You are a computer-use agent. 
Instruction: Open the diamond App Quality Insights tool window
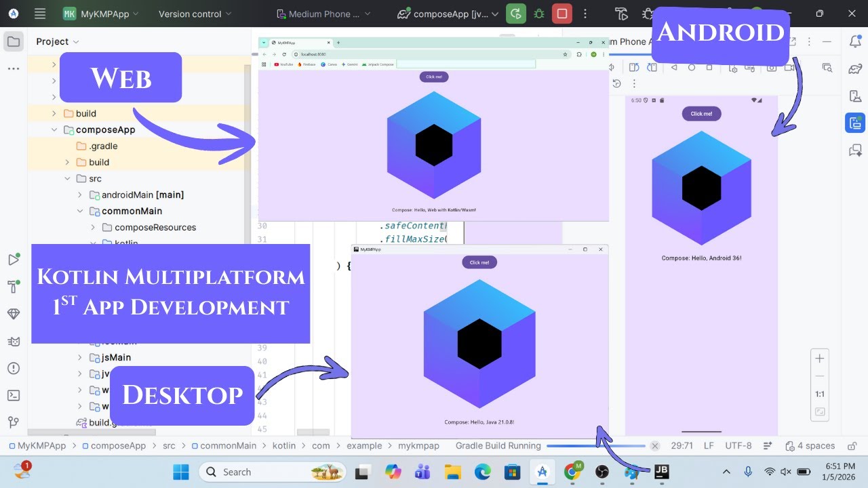pyautogui.click(x=14, y=314)
